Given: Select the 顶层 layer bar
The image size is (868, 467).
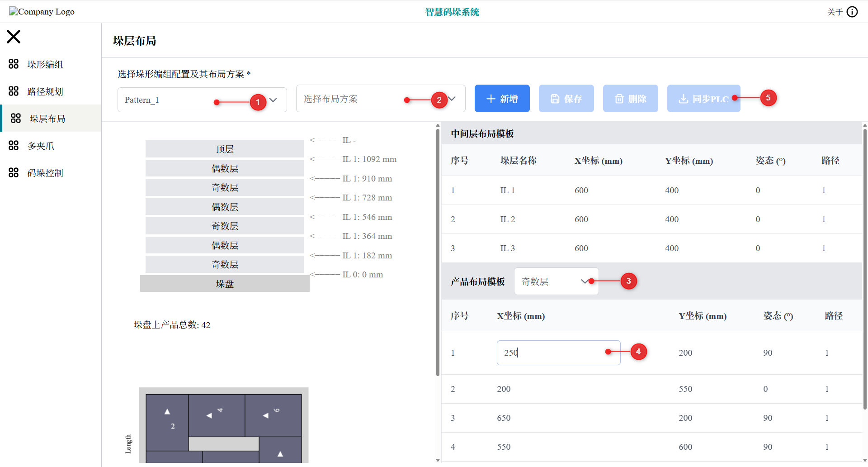Looking at the screenshot, I should pos(225,149).
